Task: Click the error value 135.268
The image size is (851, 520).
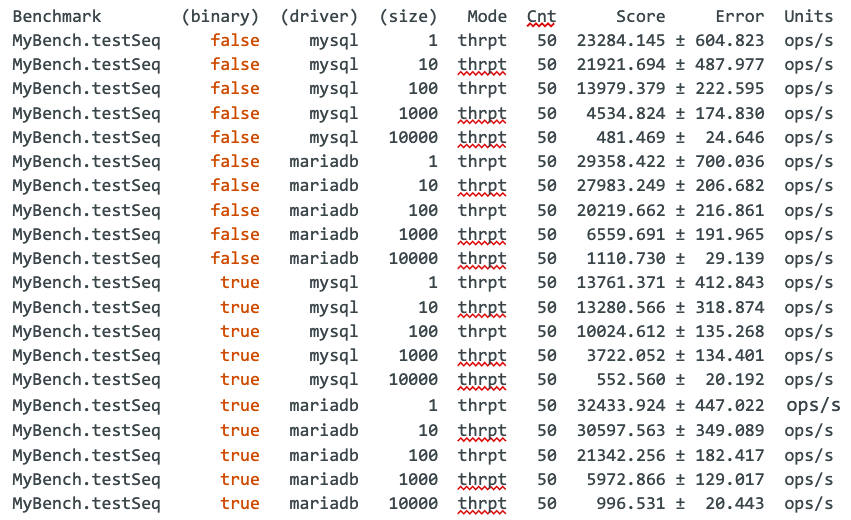Action: (x=729, y=331)
